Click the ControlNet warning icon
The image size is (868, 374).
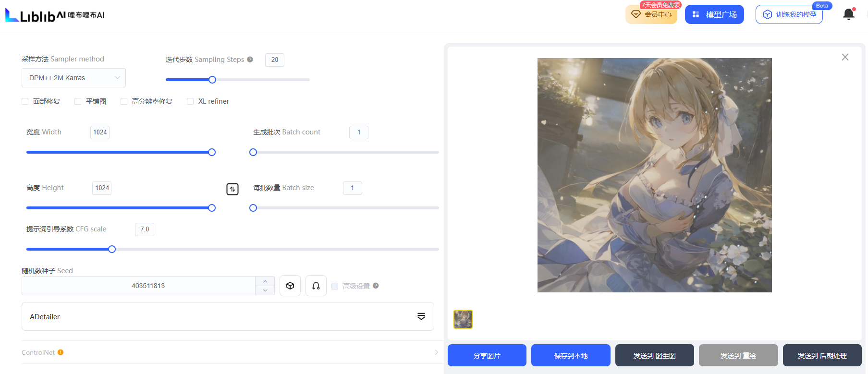61,352
